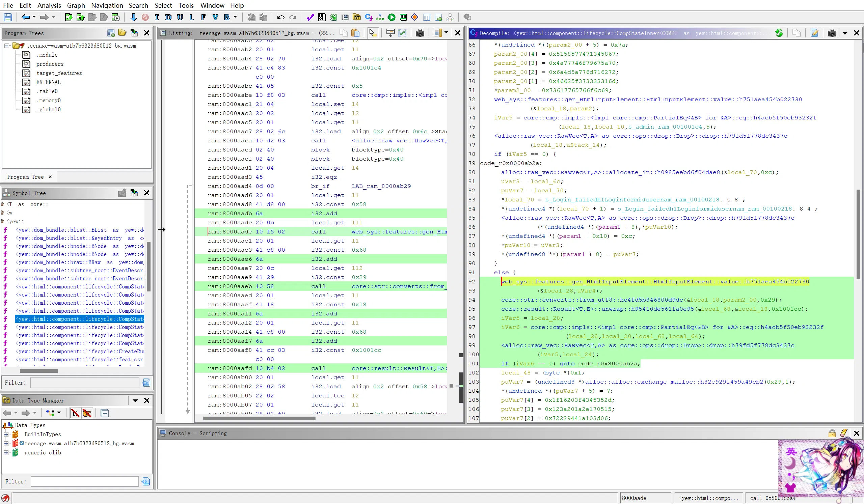Click the Undo toolbar icon
This screenshot has width=864, height=504.
point(281,17)
